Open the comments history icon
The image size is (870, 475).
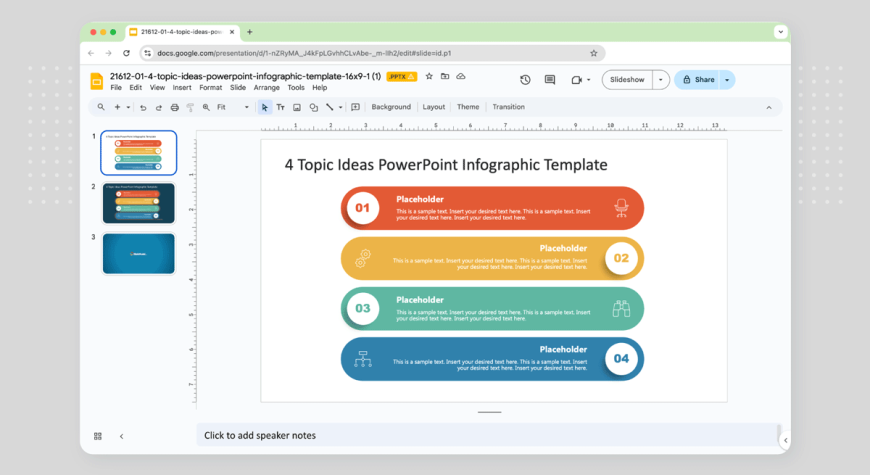550,80
